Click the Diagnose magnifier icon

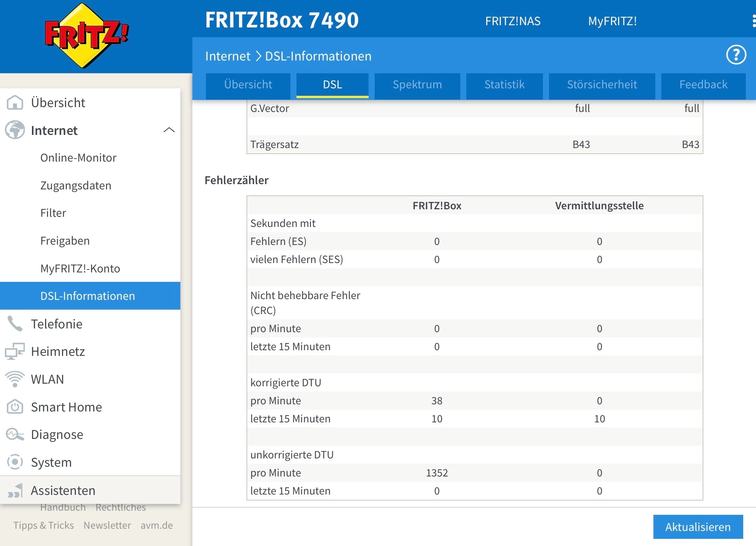[x=15, y=434]
